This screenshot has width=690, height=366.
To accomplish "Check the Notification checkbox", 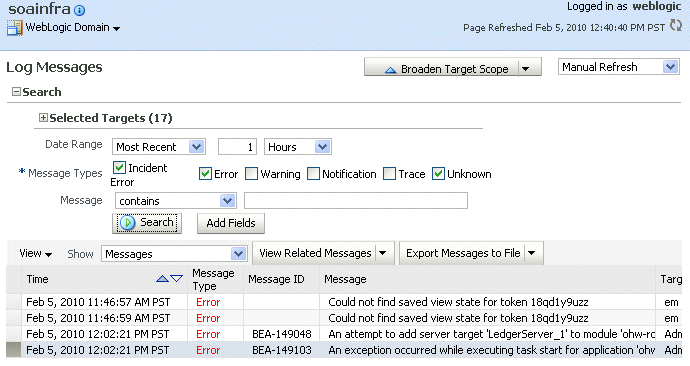I will (313, 173).
